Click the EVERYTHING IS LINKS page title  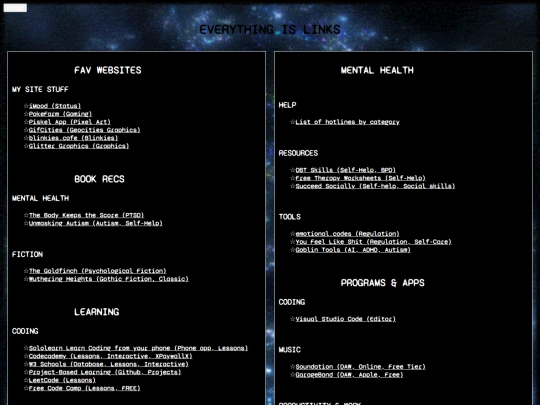[270, 30]
